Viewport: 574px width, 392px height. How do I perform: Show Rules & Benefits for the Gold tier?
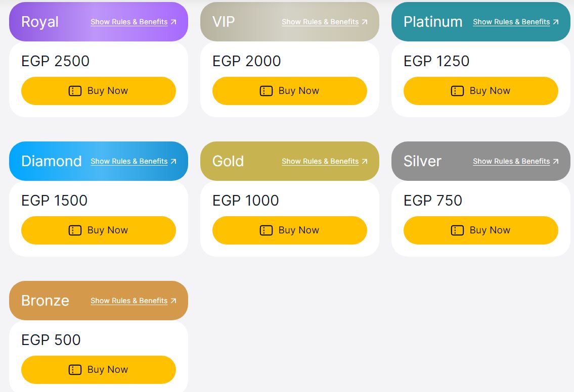click(x=320, y=161)
